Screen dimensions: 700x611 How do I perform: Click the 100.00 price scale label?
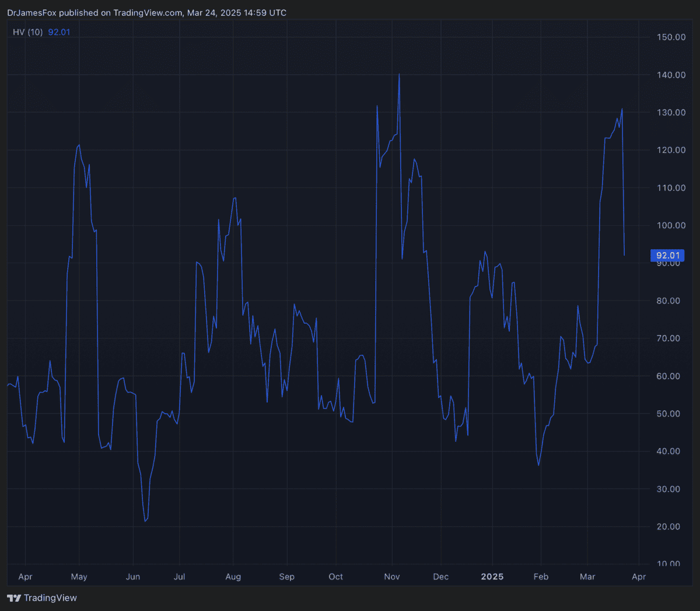[671, 225]
